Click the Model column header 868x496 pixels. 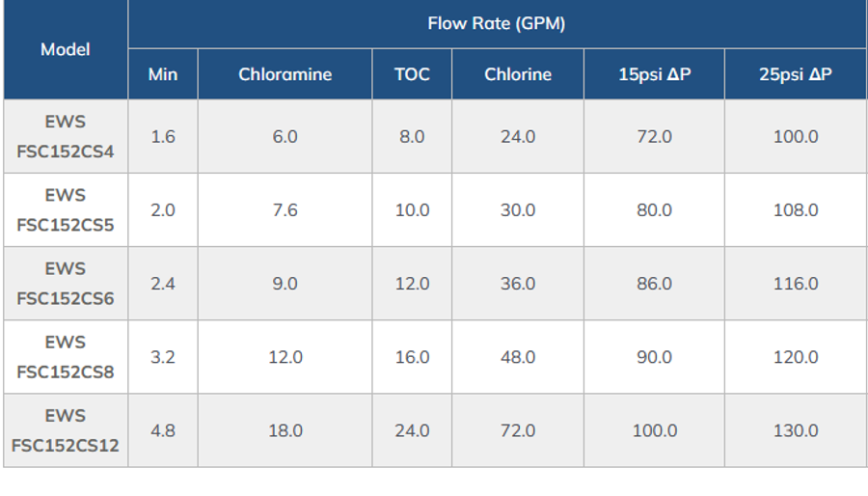click(66, 49)
